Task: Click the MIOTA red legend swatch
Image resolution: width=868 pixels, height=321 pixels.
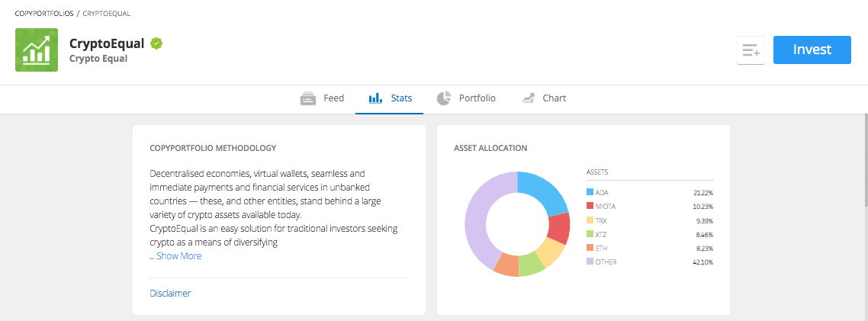Action: point(590,207)
